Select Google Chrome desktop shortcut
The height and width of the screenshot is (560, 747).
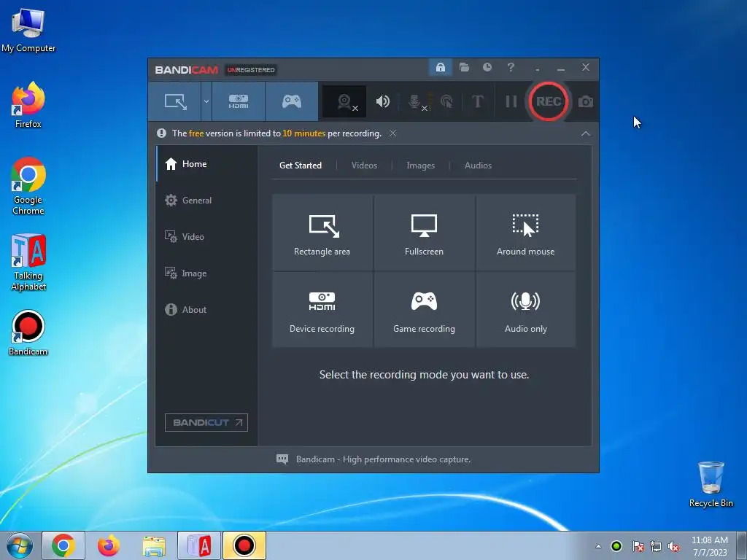[x=28, y=186]
